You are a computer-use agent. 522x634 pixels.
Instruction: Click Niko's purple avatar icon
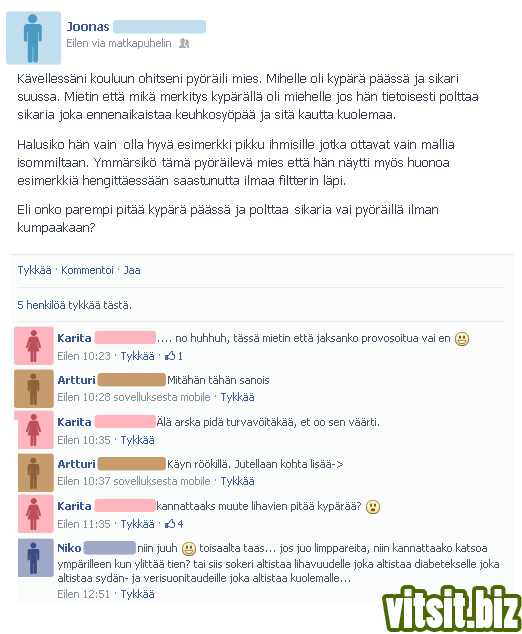(x=36, y=558)
